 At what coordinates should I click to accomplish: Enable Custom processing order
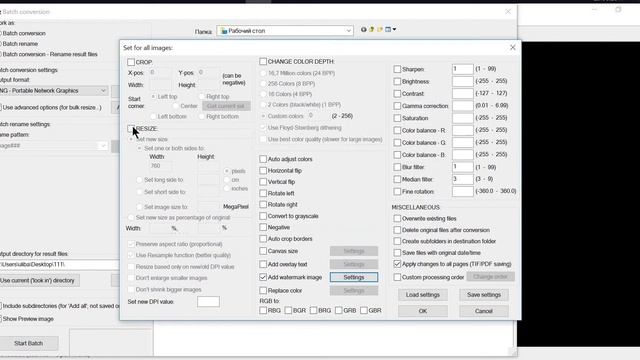tap(397, 277)
